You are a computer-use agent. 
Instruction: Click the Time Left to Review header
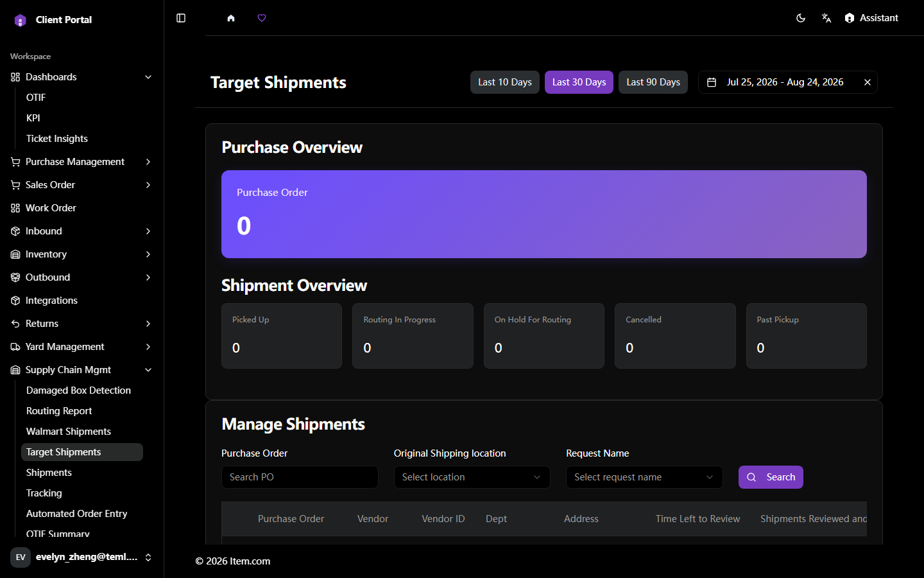(697, 519)
